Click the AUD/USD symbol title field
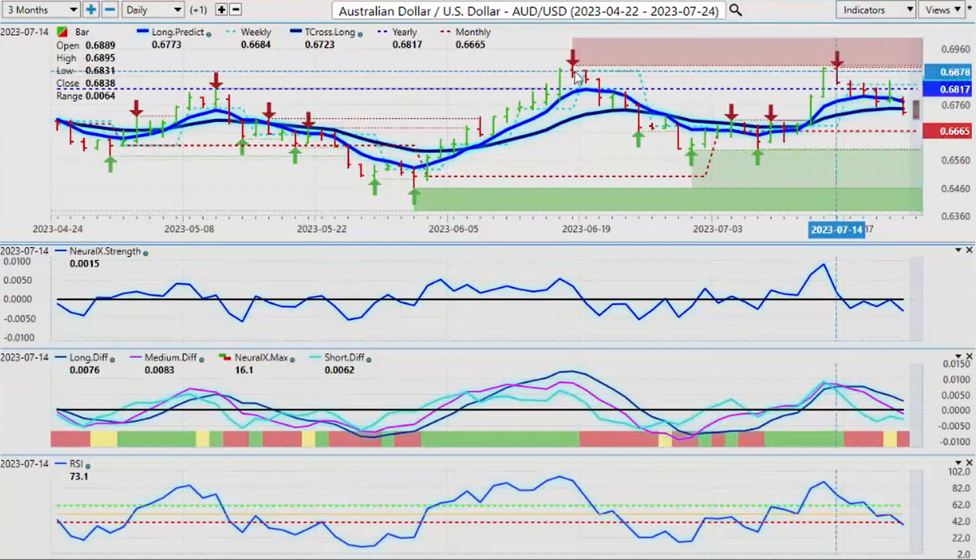 click(528, 10)
